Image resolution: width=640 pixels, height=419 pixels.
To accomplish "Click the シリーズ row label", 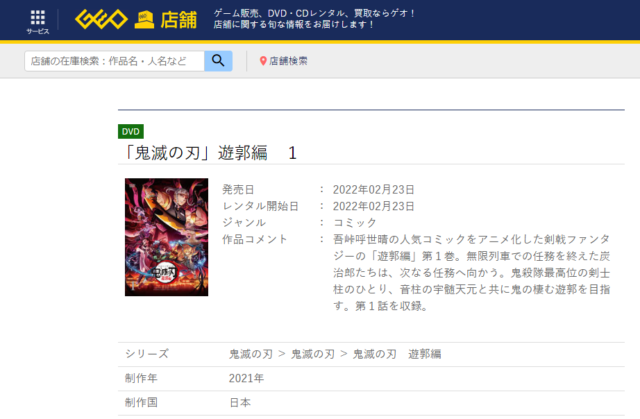I will click(x=147, y=354).
